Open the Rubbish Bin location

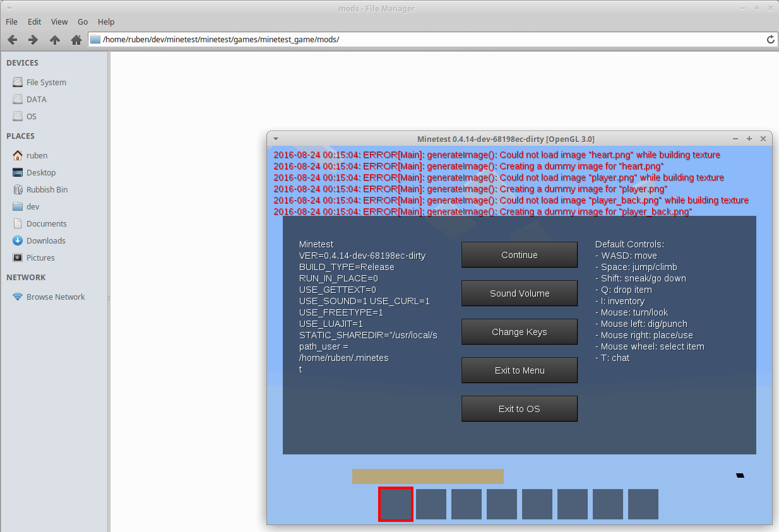[x=47, y=190]
